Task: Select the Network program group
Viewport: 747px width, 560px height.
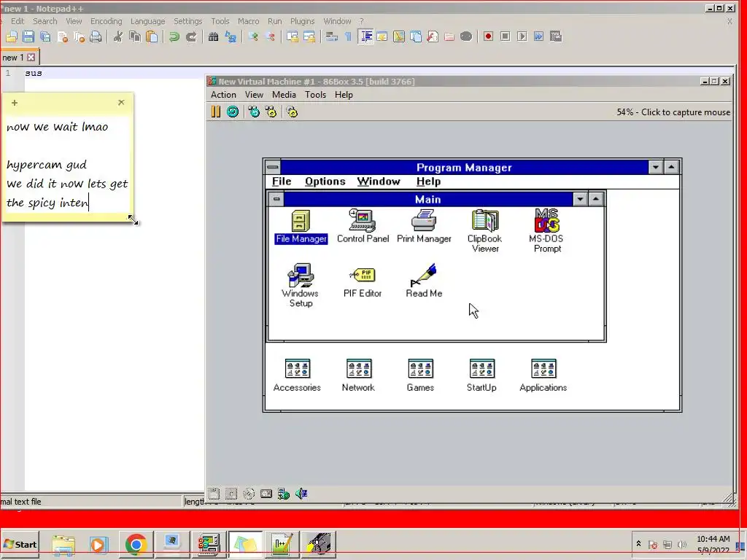Action: (x=358, y=376)
